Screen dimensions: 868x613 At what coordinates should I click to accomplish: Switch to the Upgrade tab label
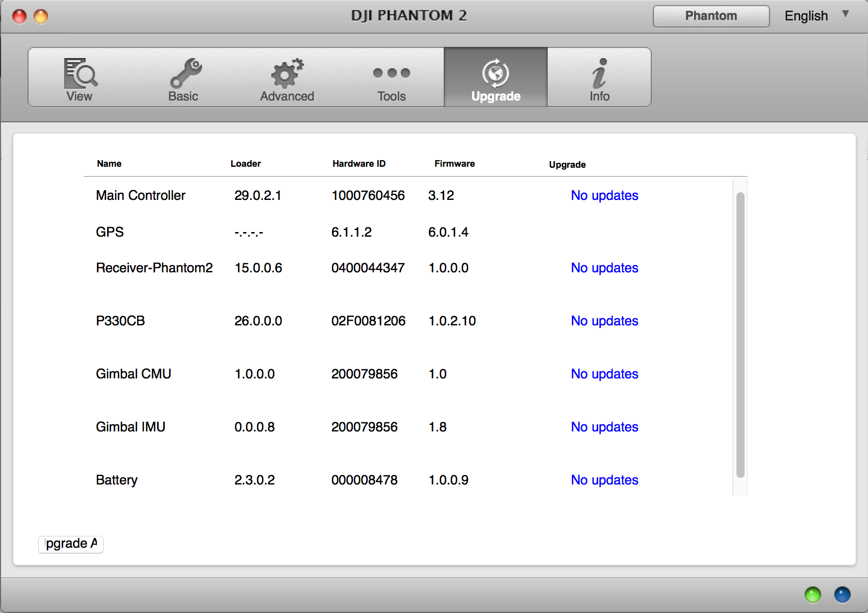click(x=496, y=96)
